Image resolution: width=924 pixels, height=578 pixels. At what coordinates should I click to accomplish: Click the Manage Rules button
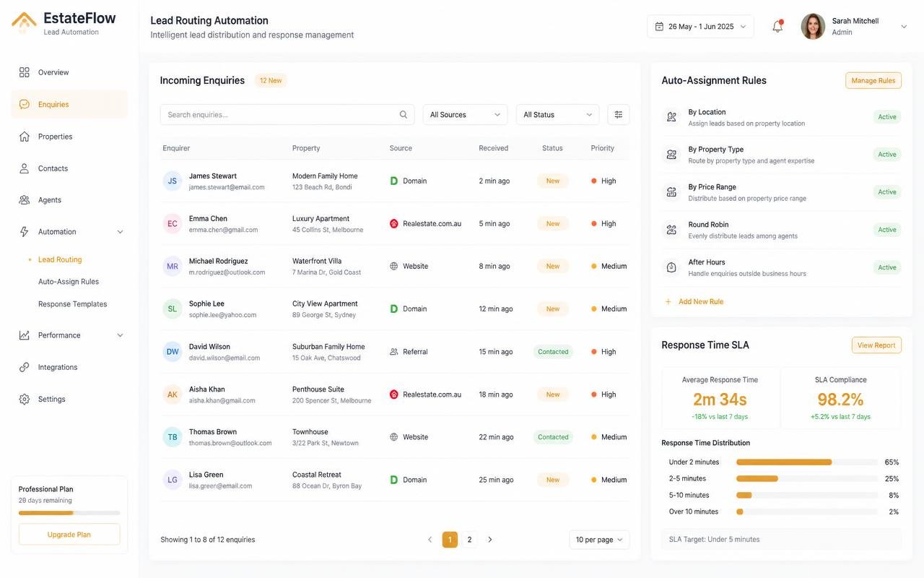[873, 81]
